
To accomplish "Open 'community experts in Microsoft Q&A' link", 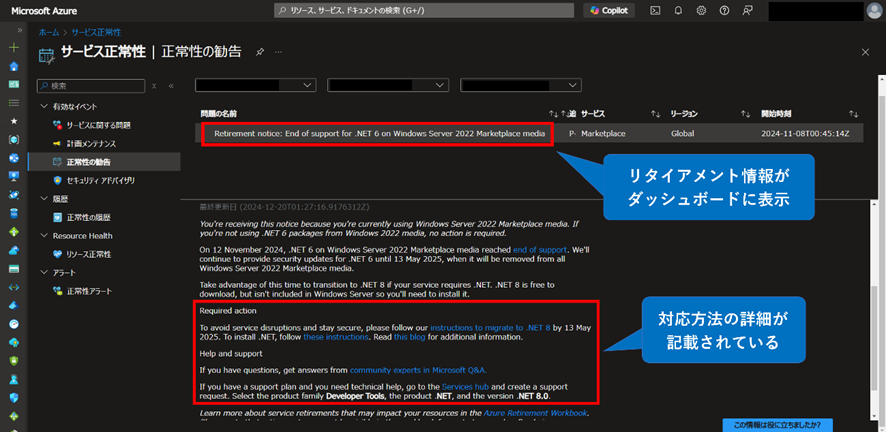I will coord(418,370).
